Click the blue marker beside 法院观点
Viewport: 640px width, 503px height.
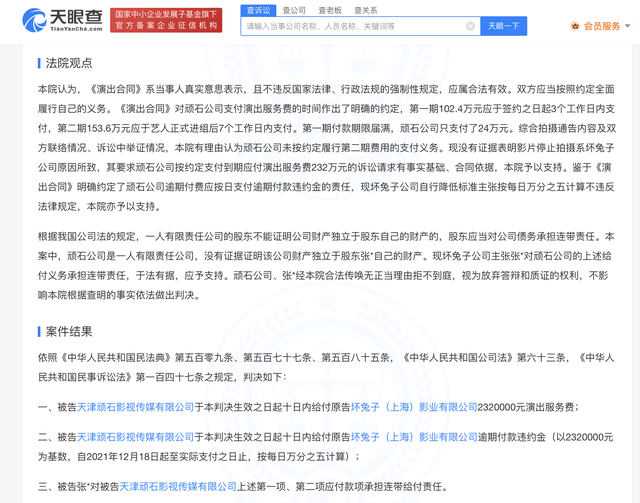tap(39, 63)
